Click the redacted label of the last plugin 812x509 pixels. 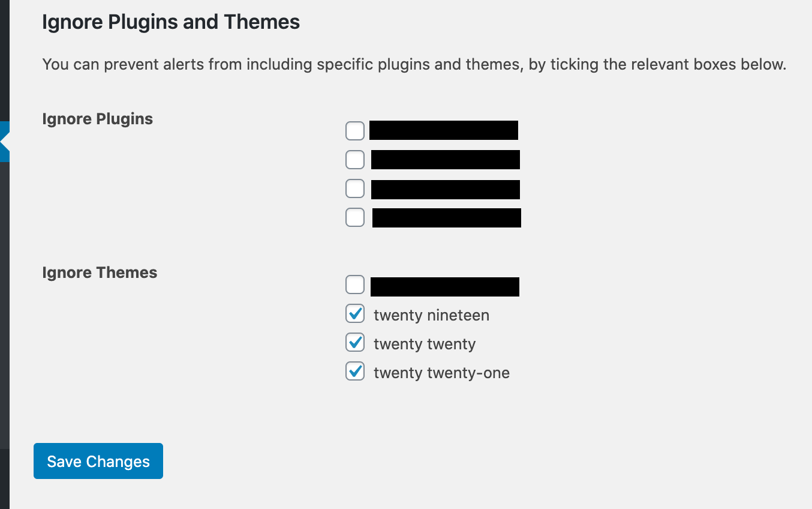tap(446, 218)
